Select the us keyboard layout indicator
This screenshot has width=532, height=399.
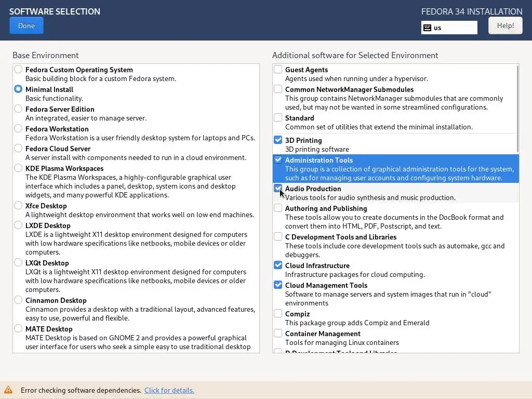click(x=449, y=28)
